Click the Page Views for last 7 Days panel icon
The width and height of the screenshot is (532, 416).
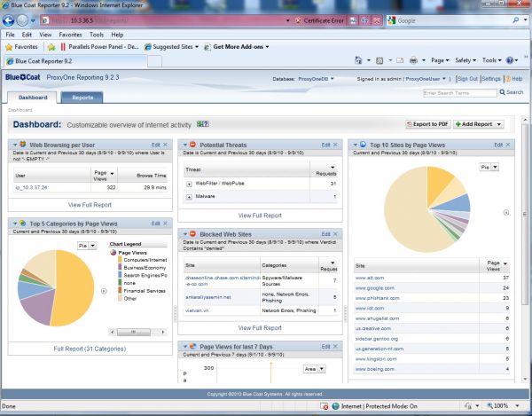pyautogui.click(x=192, y=347)
